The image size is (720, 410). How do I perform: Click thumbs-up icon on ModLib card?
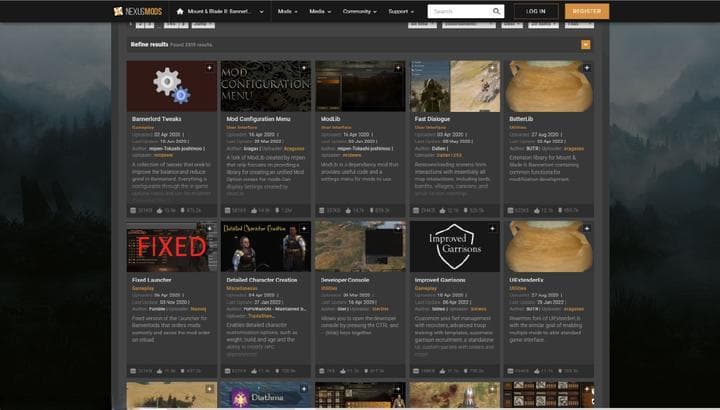(348, 210)
